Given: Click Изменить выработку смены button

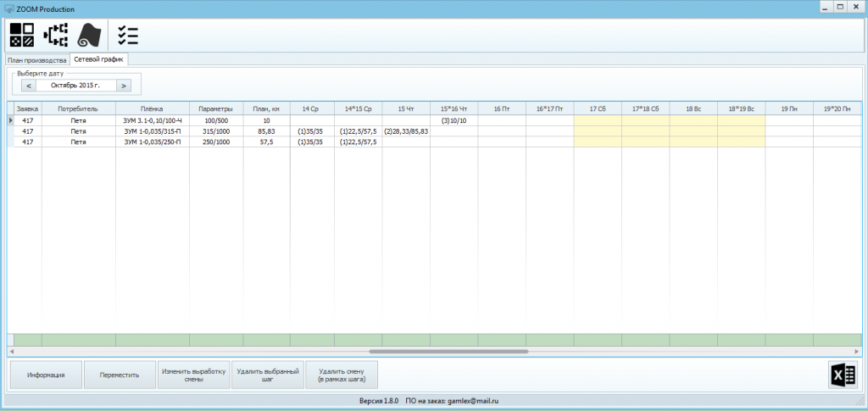Looking at the screenshot, I should point(193,375).
